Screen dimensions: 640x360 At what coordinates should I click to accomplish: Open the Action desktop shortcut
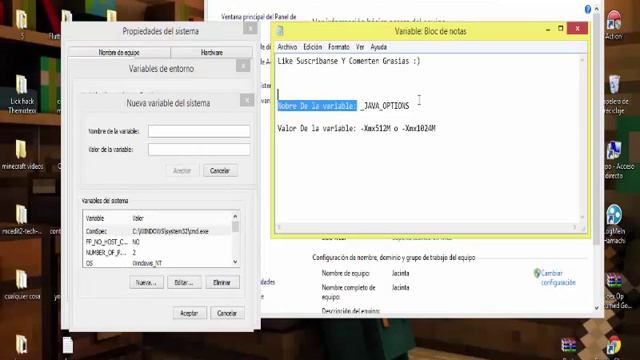click(613, 25)
